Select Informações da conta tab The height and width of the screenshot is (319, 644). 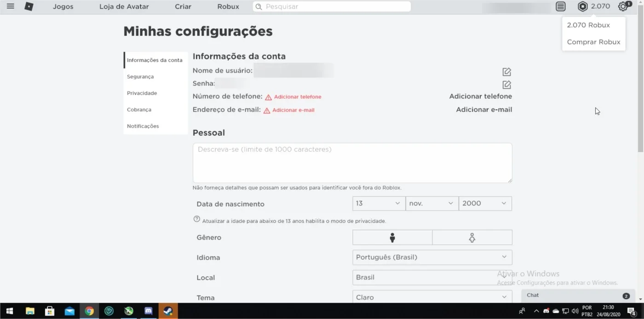155,60
